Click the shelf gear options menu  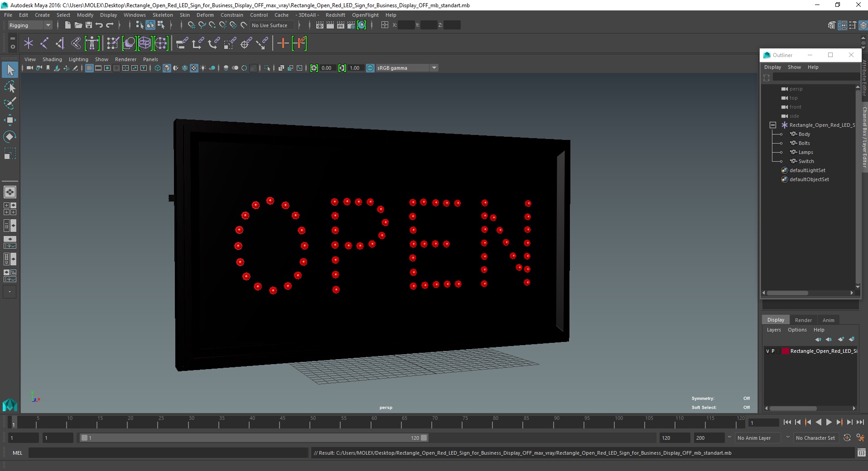[x=12, y=47]
